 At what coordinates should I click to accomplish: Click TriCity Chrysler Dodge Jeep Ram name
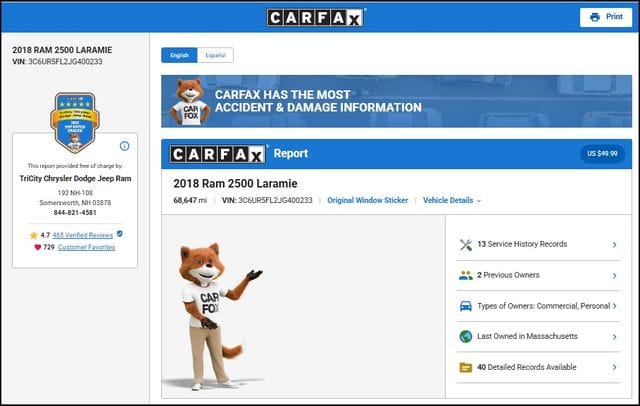click(75, 179)
